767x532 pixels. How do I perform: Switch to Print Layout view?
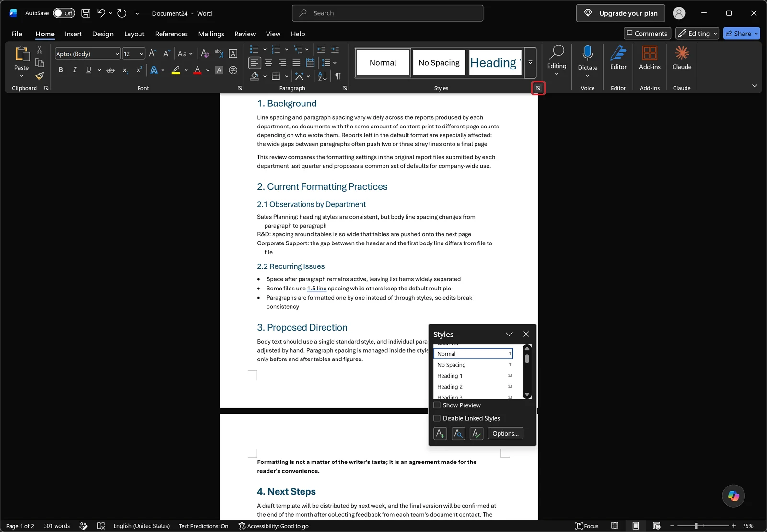coord(635,526)
